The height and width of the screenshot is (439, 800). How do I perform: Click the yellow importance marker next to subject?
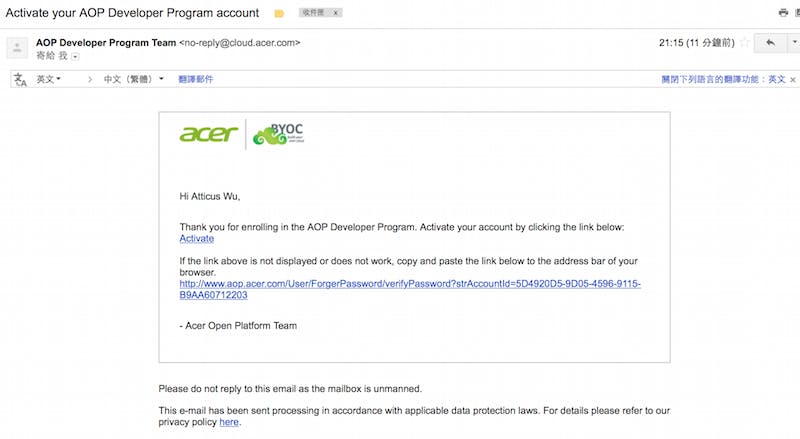tap(279, 14)
